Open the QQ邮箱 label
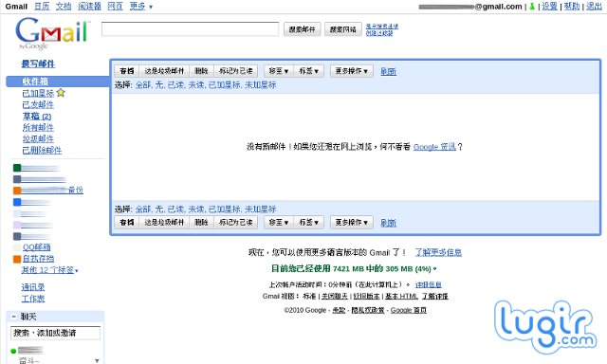Image resolution: width=607 pixels, height=364 pixels. pos(37,247)
